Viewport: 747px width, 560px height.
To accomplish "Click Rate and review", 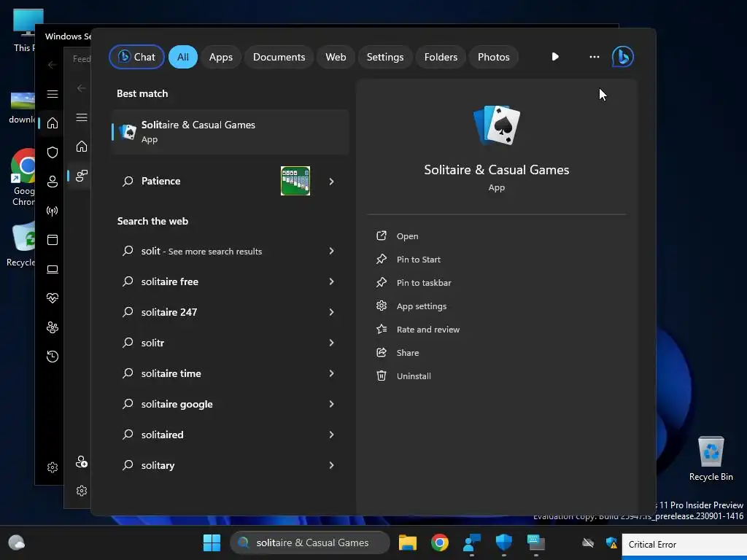I will (x=427, y=329).
